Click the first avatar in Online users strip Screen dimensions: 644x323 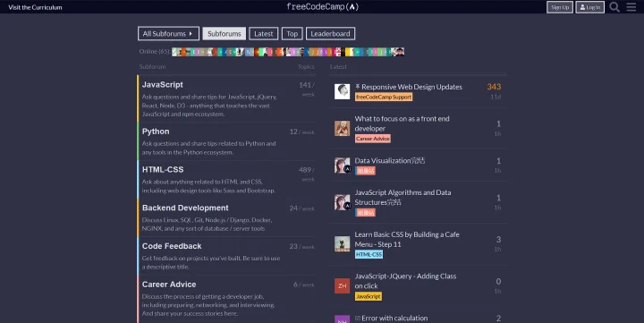tap(176, 52)
